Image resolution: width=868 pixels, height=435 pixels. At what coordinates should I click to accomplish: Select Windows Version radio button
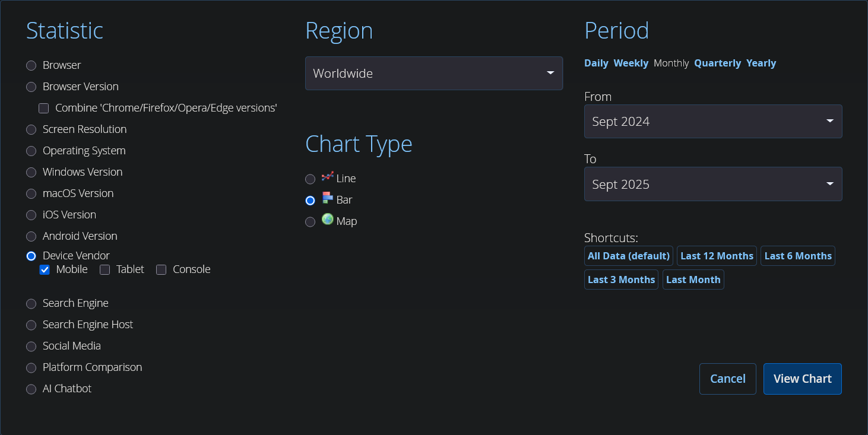pos(31,172)
